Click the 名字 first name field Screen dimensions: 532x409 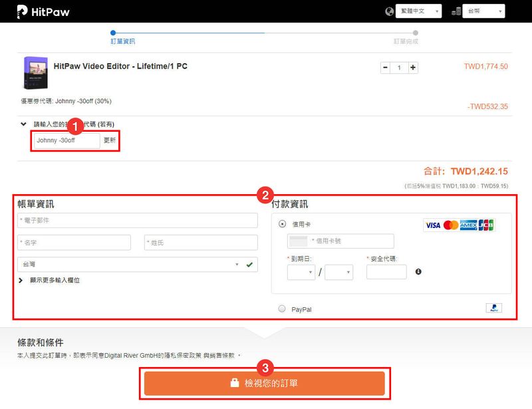pyautogui.click(x=74, y=243)
